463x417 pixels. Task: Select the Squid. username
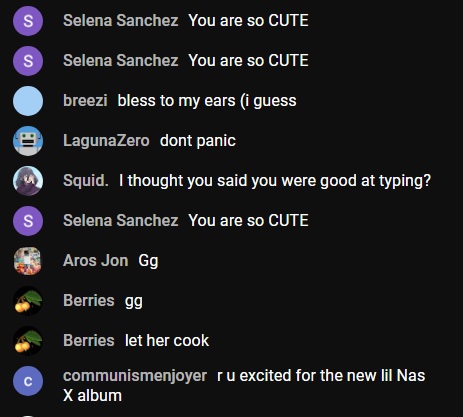86,180
